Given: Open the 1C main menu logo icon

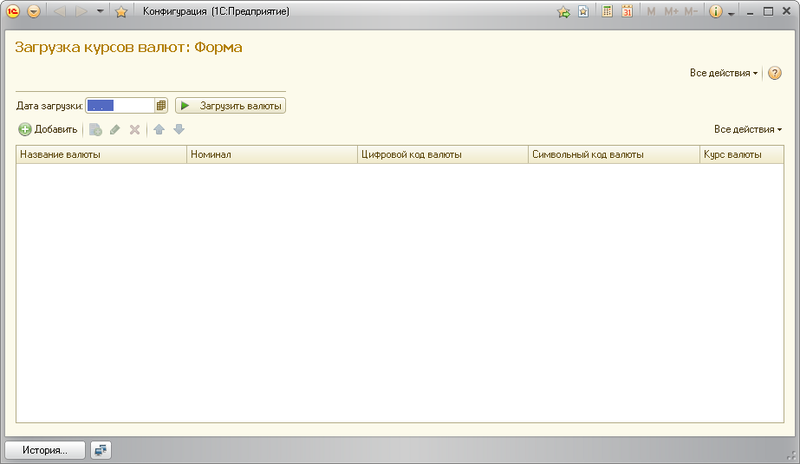Looking at the screenshot, I should click(x=13, y=11).
